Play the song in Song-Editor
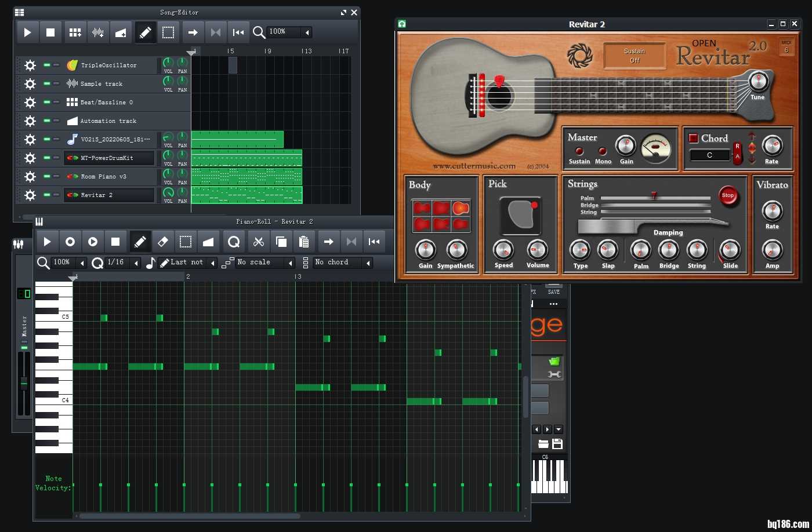 [x=27, y=32]
